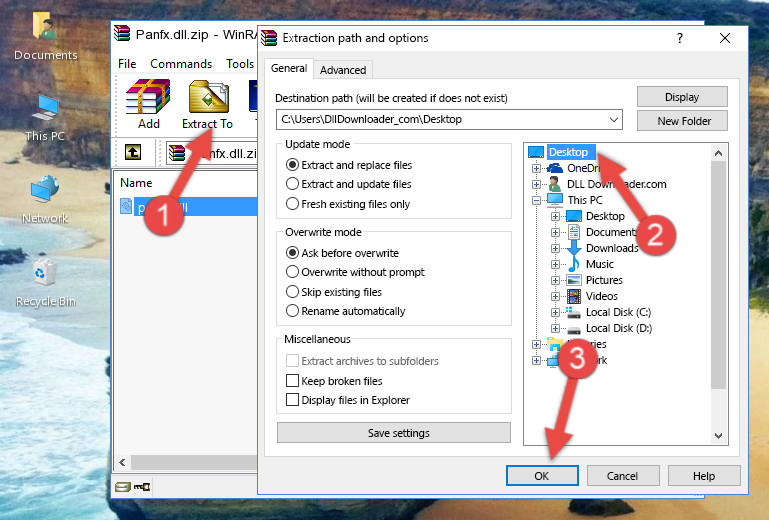Viewport: 769px width, 520px height.
Task: Expand the OneDrive tree node
Action: click(537, 168)
